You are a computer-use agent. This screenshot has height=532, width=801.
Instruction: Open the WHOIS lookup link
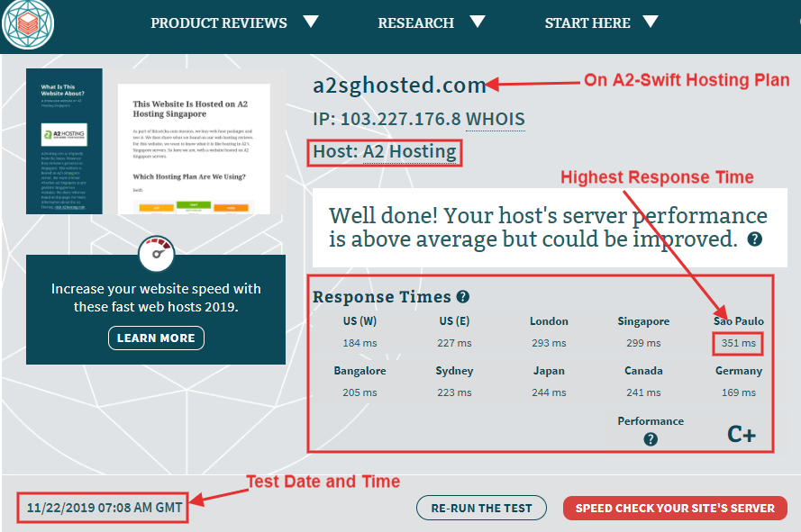tap(495, 119)
